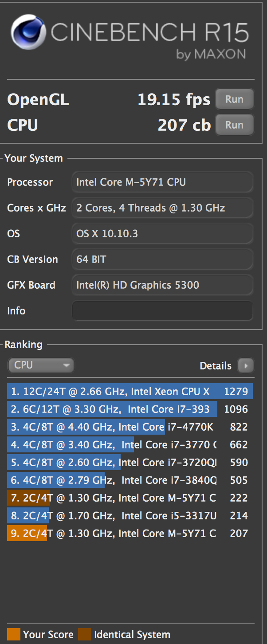Select the Xeon 12C/24T ranking entry
Image resolution: width=267 pixels, height=644 pixels.
pyautogui.click(x=130, y=392)
